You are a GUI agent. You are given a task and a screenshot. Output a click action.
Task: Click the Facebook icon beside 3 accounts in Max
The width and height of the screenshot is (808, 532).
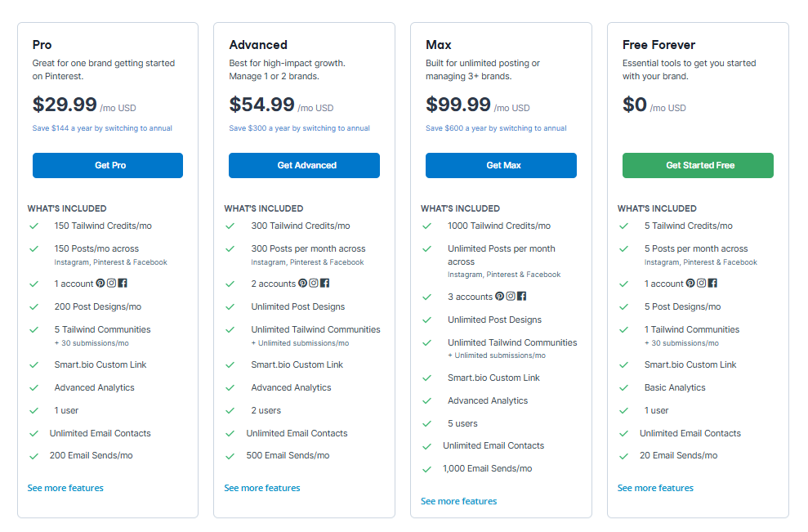tap(522, 296)
